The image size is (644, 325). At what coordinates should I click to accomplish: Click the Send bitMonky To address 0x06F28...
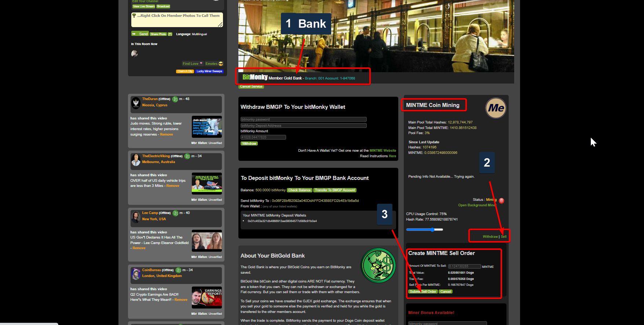315,201
